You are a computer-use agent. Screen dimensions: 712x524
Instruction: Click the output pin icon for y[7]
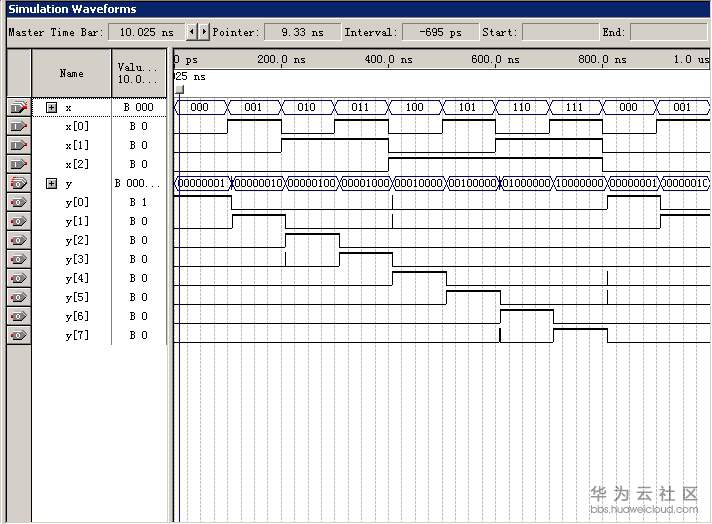point(19,335)
